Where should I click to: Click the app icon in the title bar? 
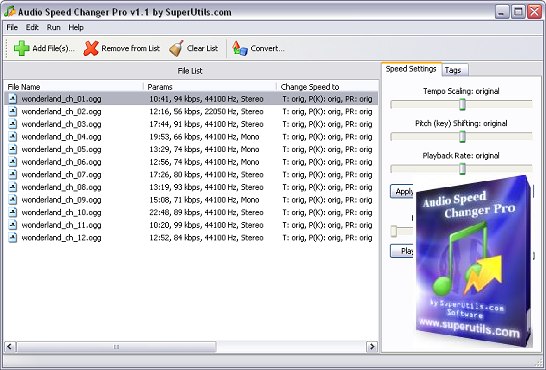9,11
